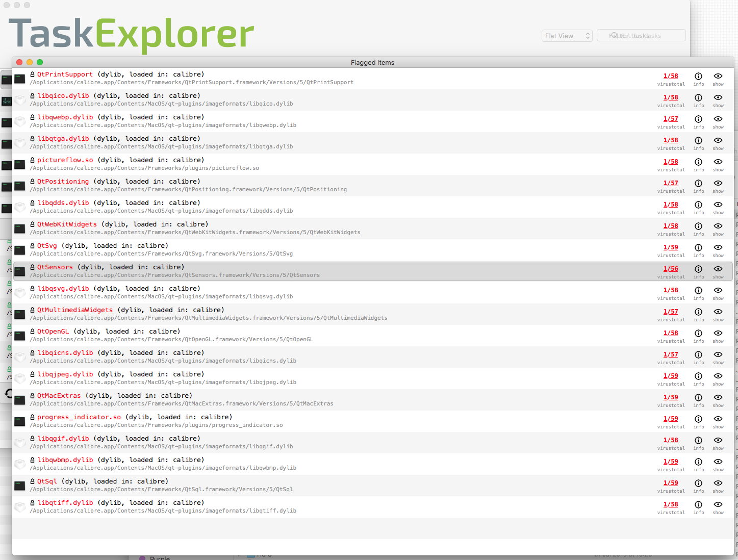The width and height of the screenshot is (738, 560).
Task: Open VirusTotal 1/56 result for QtSensors
Action: [671, 269]
